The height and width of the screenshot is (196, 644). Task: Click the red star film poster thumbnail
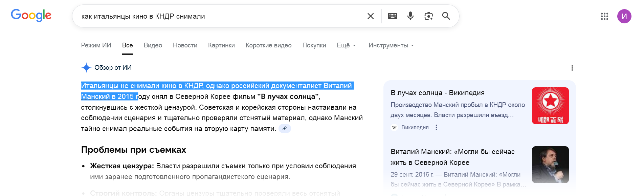pyautogui.click(x=550, y=106)
